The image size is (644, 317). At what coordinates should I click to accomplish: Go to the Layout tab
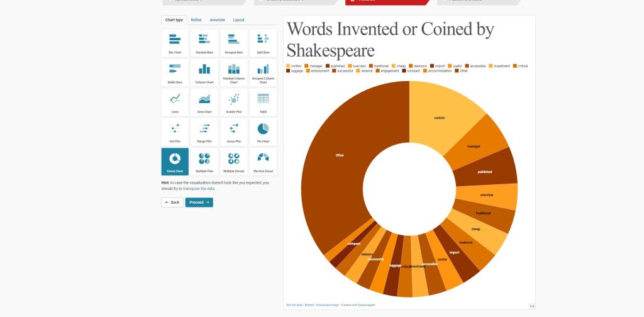[238, 20]
